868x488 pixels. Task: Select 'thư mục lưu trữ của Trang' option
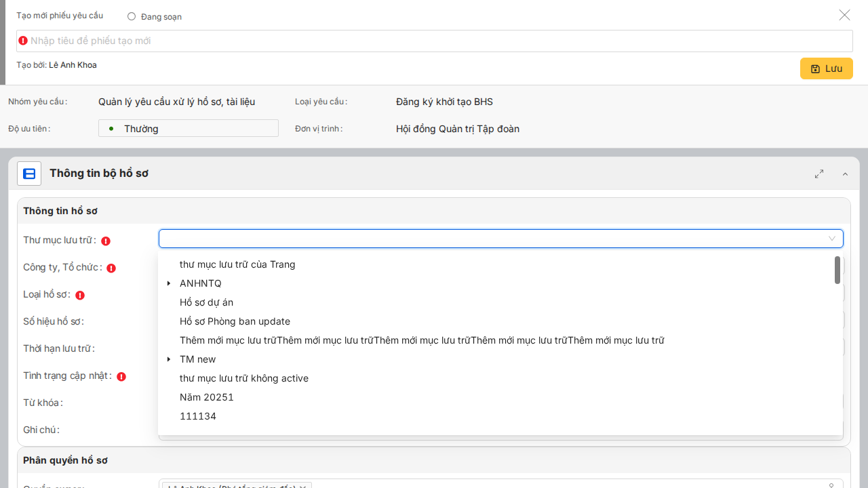pos(237,264)
